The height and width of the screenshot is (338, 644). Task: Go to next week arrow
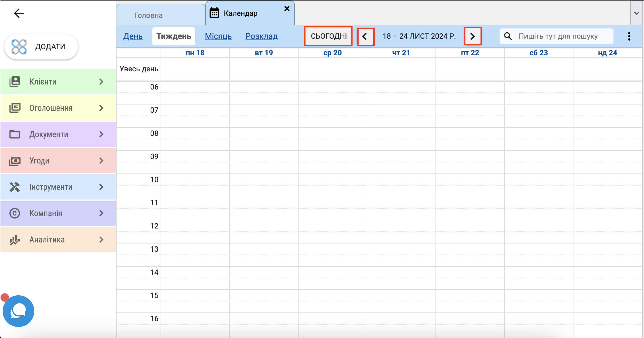click(x=473, y=36)
